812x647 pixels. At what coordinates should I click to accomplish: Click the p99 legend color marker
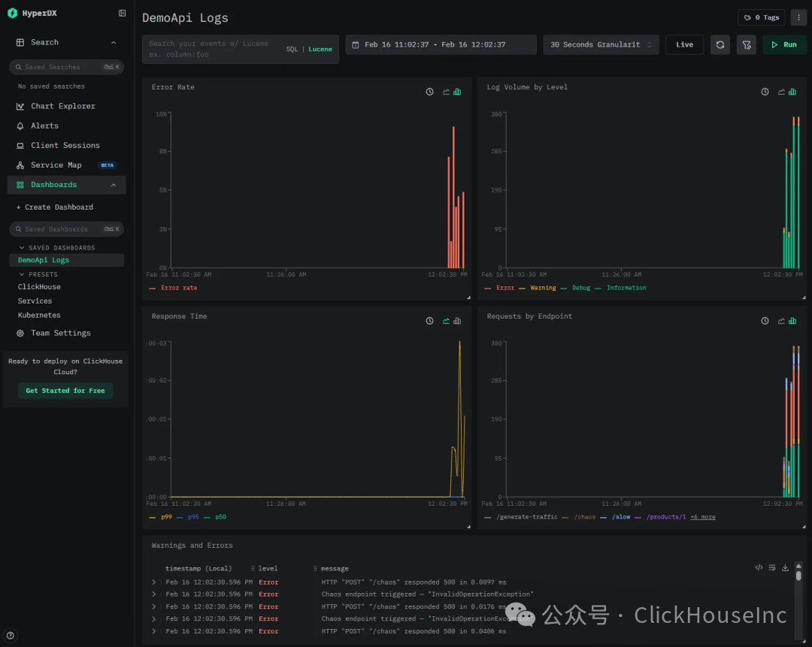click(152, 517)
